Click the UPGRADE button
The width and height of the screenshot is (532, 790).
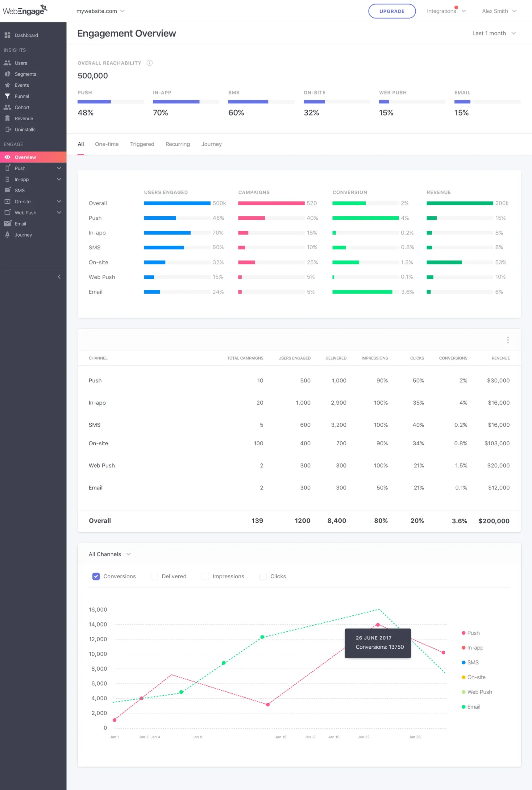[392, 11]
